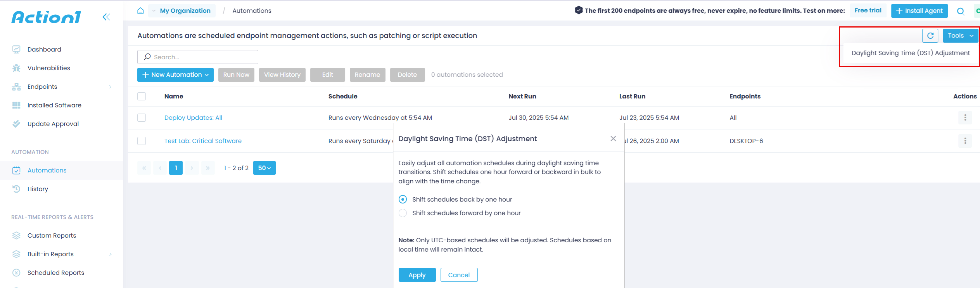Check the select-all checkbox in the table header
The width and height of the screenshot is (980, 288).
pyautogui.click(x=142, y=96)
